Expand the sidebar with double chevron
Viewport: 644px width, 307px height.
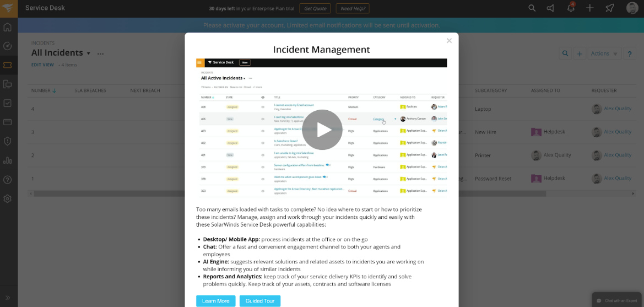pos(8,298)
